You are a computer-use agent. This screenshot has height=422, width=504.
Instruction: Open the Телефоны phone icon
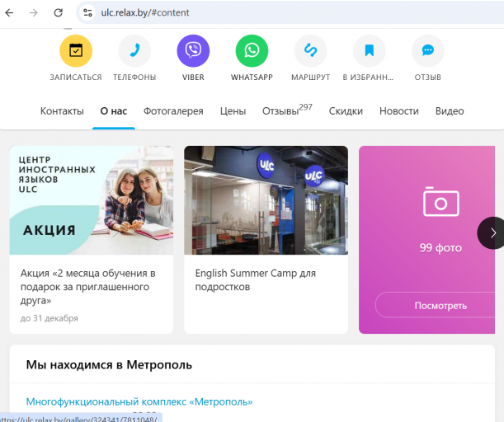(134, 51)
